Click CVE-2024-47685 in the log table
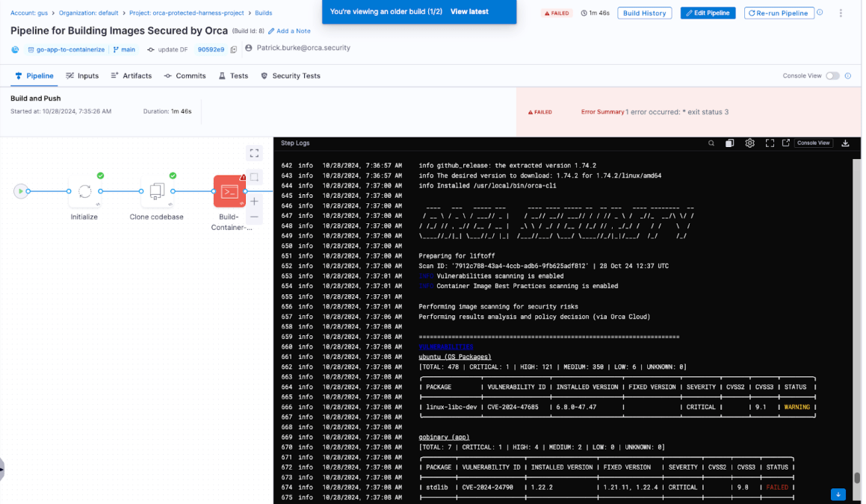 [x=513, y=408]
